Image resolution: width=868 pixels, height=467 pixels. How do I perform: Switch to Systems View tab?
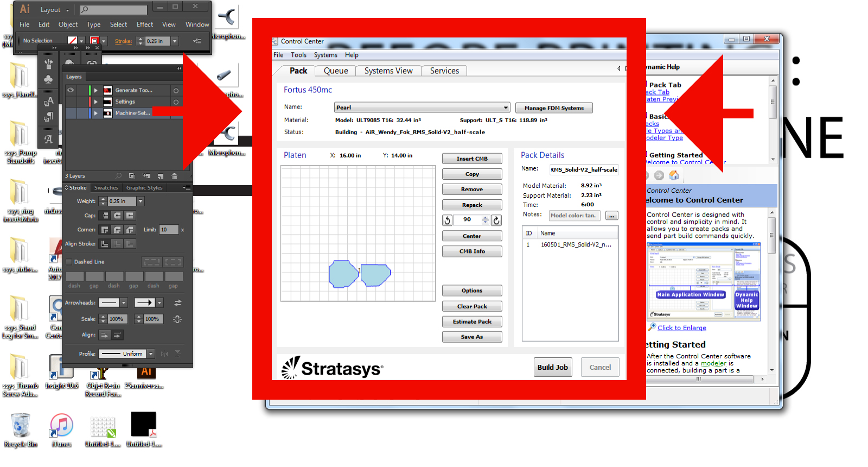tap(388, 71)
